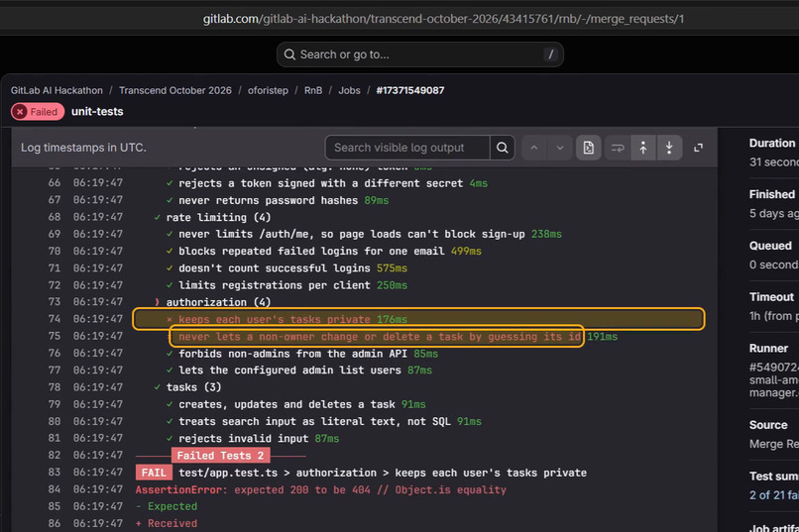The image size is (799, 532).
Task: Click 'never returns password hashes' line
Action: 268,200
